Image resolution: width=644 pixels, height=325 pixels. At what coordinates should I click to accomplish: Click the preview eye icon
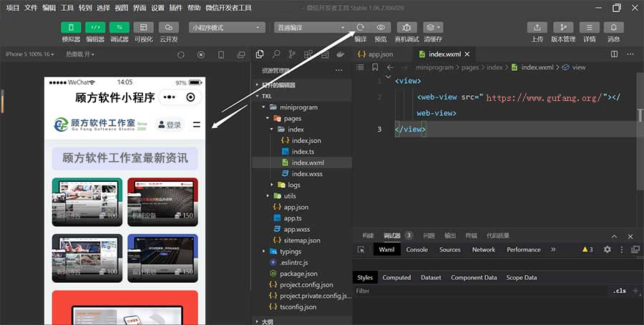(x=381, y=27)
